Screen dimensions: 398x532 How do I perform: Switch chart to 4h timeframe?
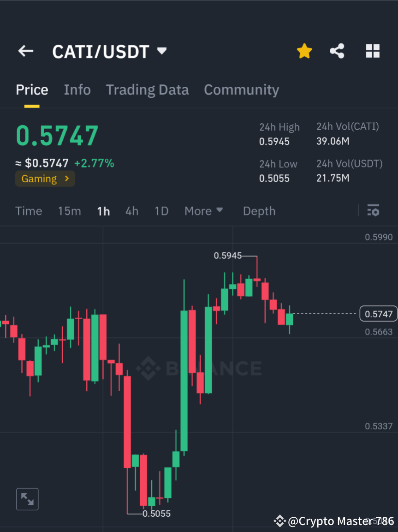coord(132,211)
